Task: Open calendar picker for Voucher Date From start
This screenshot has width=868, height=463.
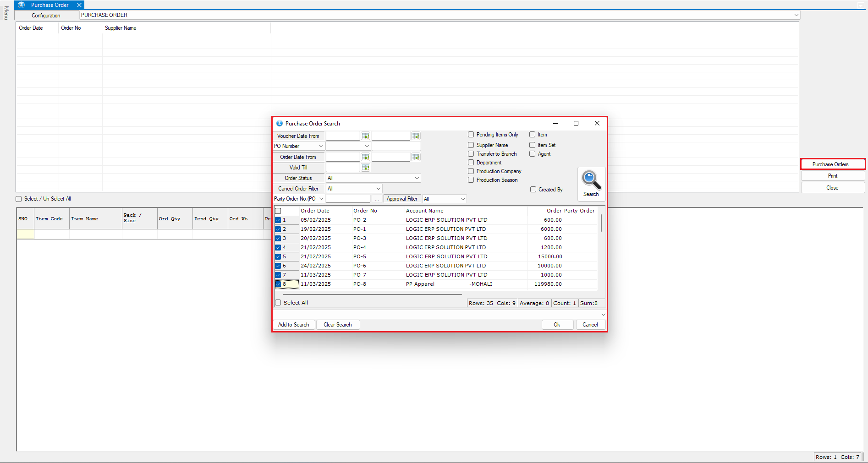Action: [365, 136]
